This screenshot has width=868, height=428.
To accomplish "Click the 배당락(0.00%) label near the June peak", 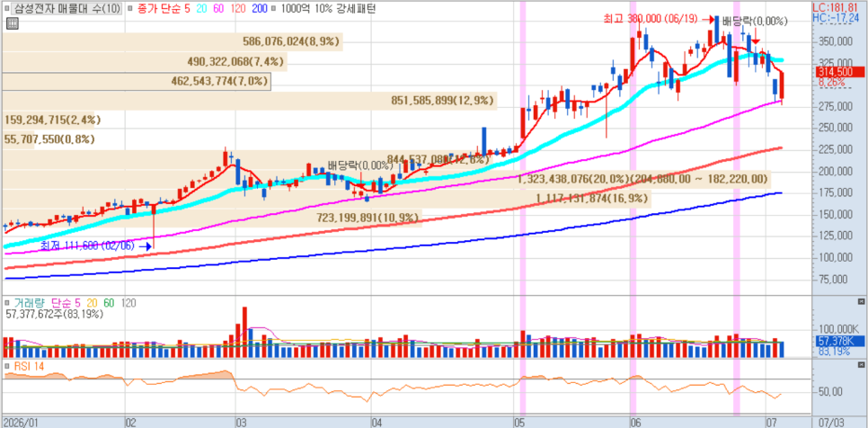I will 755,22.
